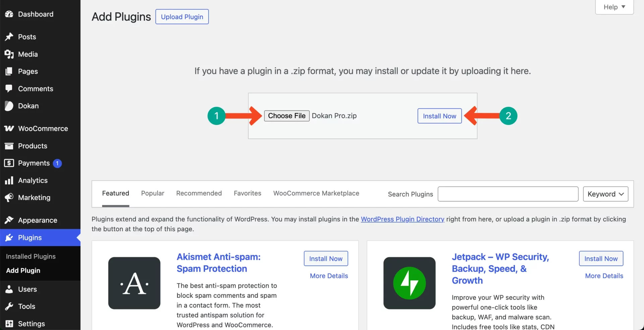Viewport: 644px width, 330px height.
Task: Open the Comments menu label
Action: [36, 89]
